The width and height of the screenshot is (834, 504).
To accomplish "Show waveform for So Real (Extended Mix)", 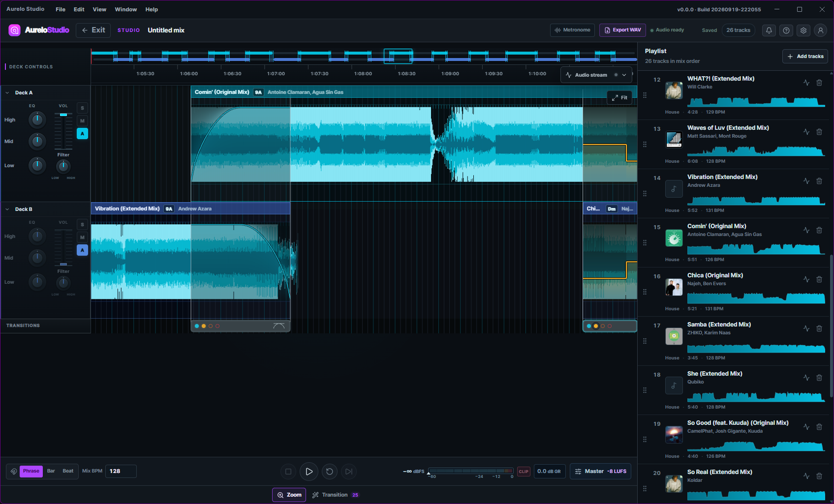I will [x=806, y=476].
